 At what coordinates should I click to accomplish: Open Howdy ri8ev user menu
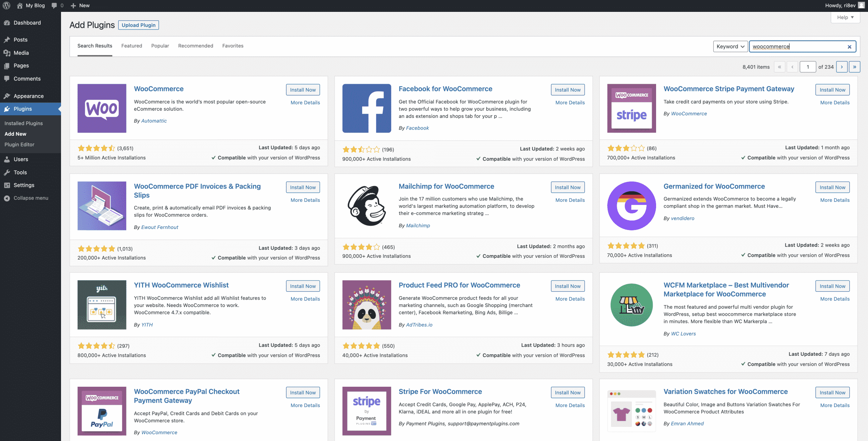click(845, 5)
